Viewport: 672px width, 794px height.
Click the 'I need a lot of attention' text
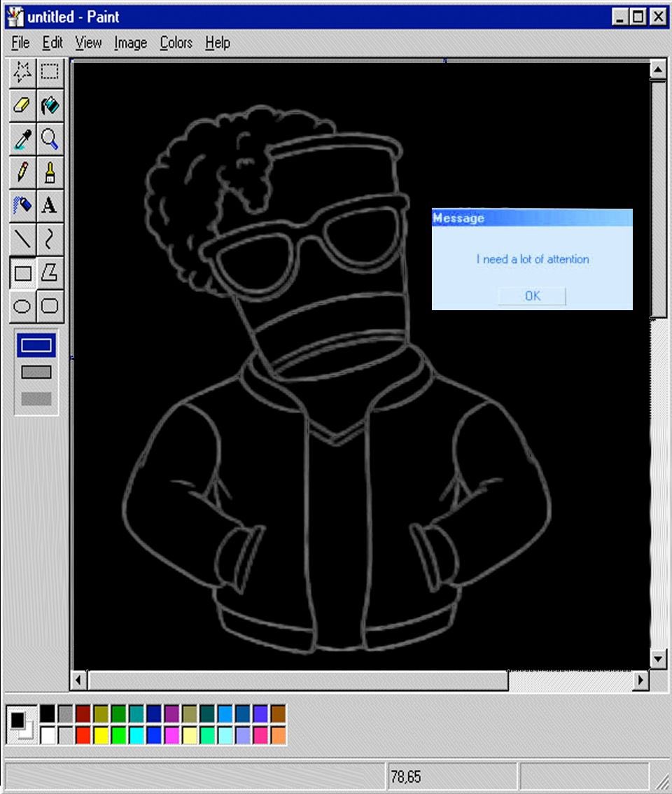(x=532, y=259)
